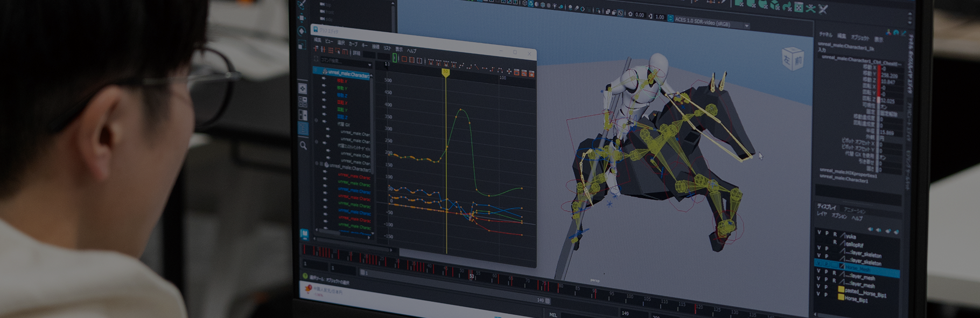980x318 pixels.
Task: Click the last layer-creation icon in layer editor
Action: tap(897, 232)
